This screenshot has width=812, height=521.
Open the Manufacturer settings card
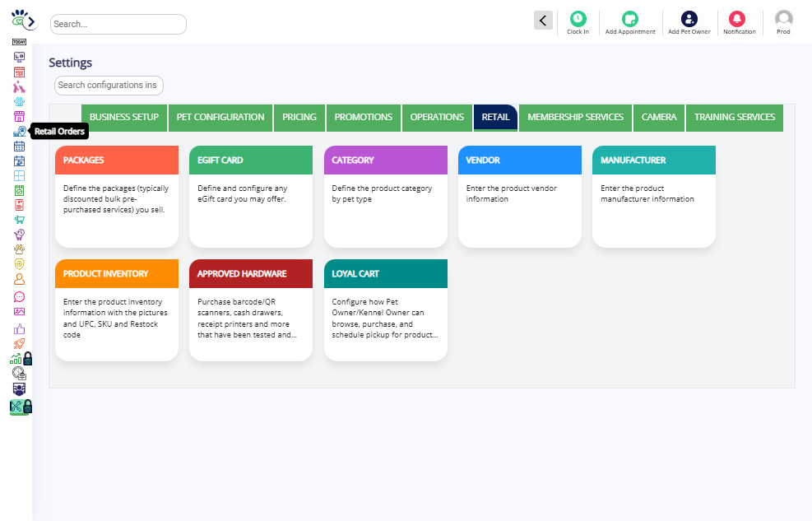click(653, 196)
